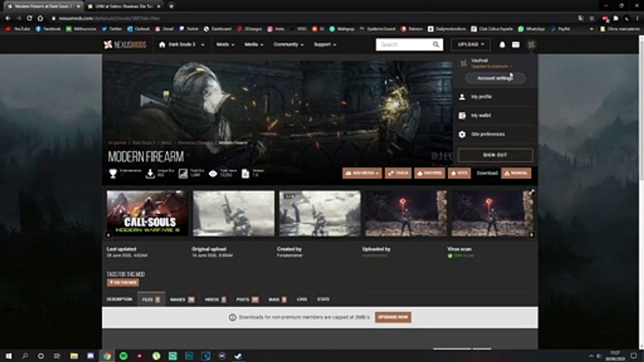Open a new browser tab

(172, 6)
